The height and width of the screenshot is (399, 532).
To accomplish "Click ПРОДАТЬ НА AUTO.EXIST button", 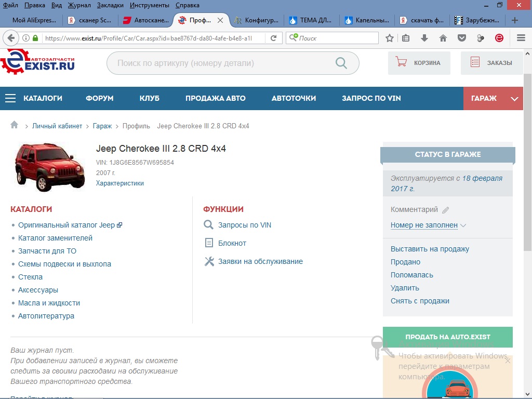I will coord(447,337).
